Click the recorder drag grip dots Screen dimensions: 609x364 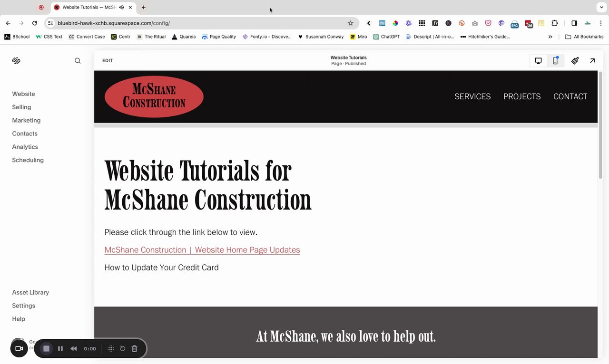pos(111,348)
